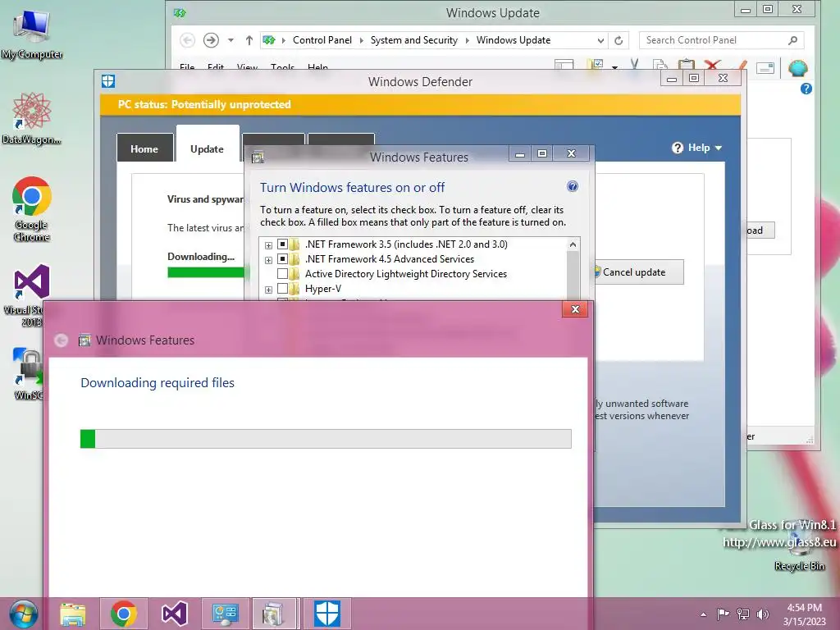Check the Hyper-V feature box
The height and width of the screenshot is (630, 840).
pyautogui.click(x=282, y=289)
